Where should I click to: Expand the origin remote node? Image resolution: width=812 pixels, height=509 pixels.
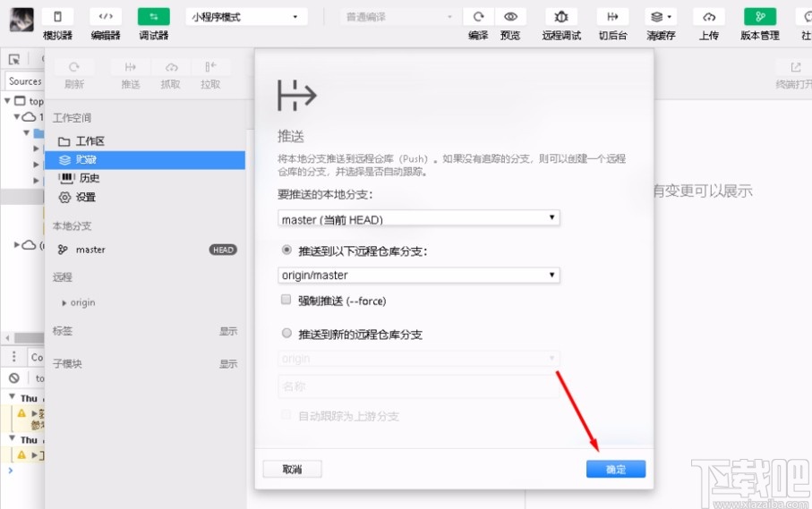(64, 302)
